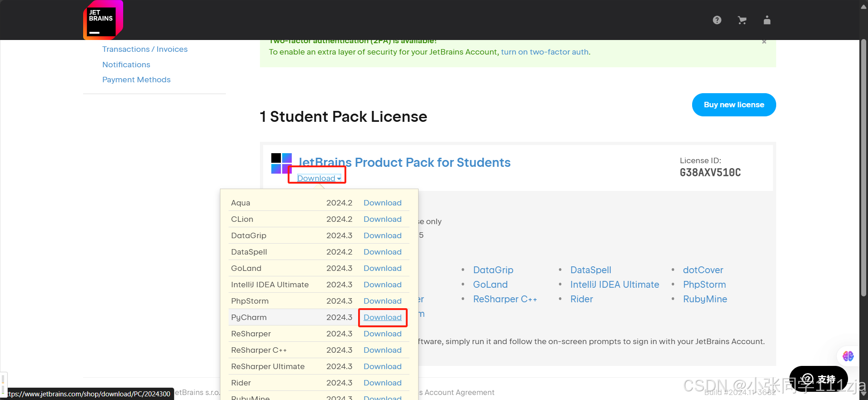Click the page vertical scrollbar thumb
868x400 pixels.
[x=863, y=167]
